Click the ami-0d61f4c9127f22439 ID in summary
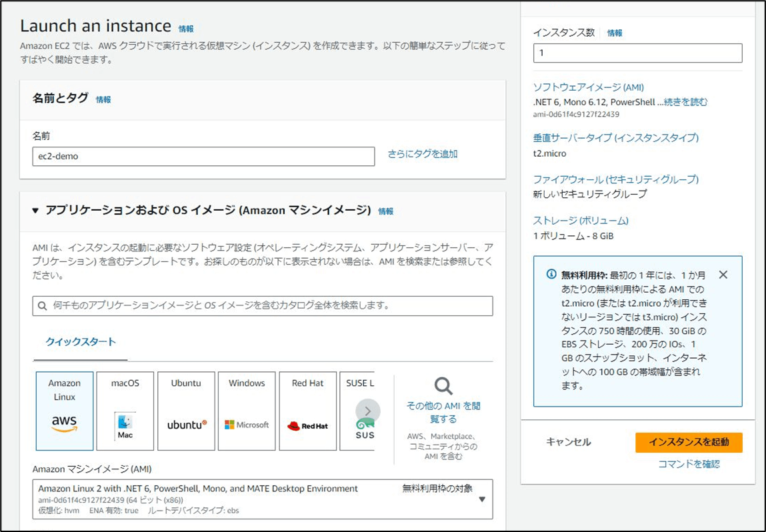 point(576,114)
